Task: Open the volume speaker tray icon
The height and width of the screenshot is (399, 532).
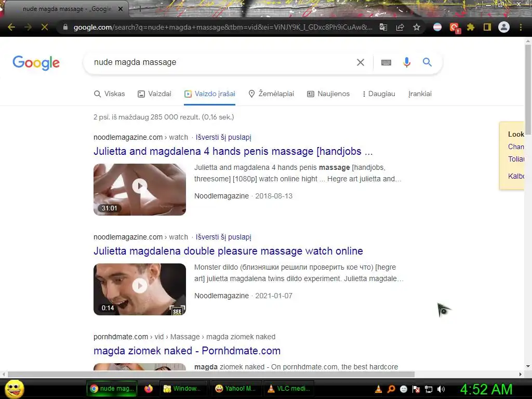Action: coord(441,389)
